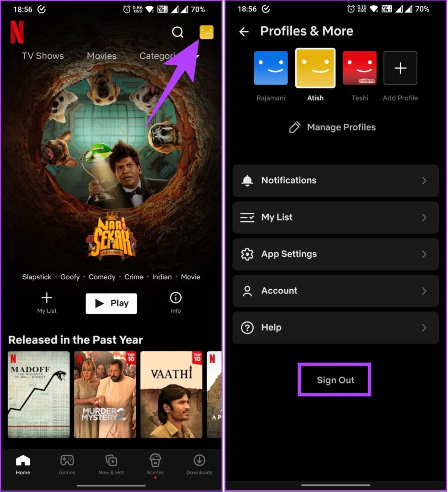Open the Vaathi poster thumbnail
This screenshot has height=492, width=448.
pos(172,394)
